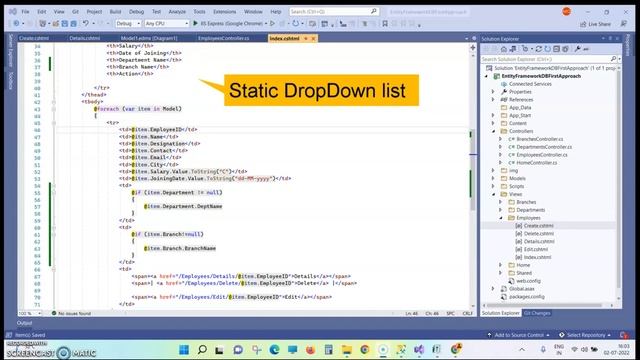Open Firefox from the taskbar
The image size is (640, 360).
coord(310,349)
